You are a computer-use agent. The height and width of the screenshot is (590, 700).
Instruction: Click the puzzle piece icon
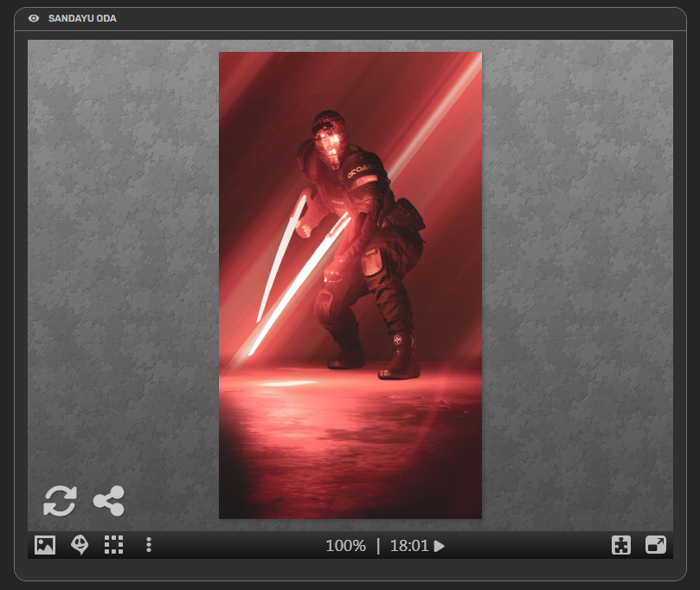pos(621,545)
